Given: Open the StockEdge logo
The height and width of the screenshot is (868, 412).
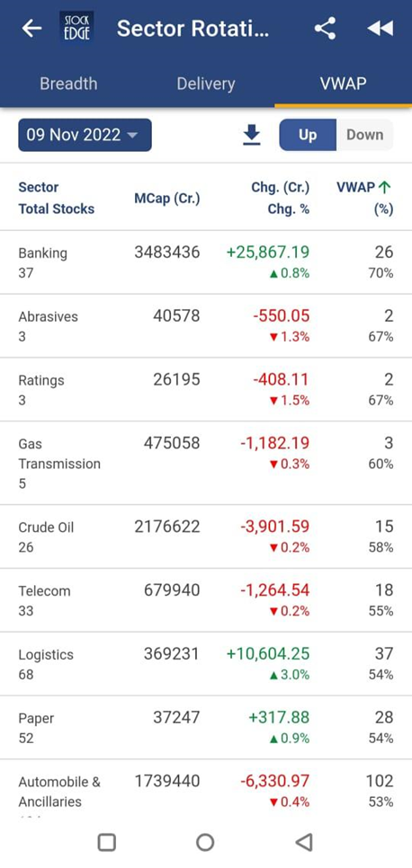Looking at the screenshot, I should click(x=76, y=28).
